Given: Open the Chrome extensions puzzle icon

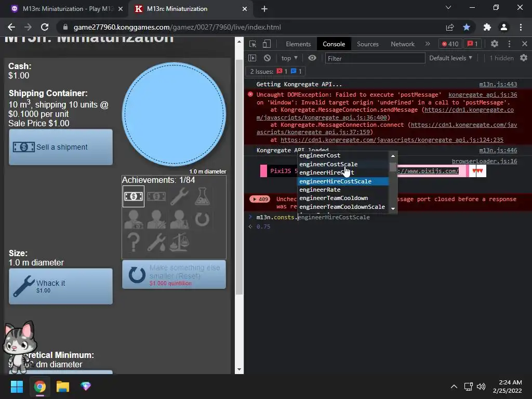Looking at the screenshot, I should point(487,27).
